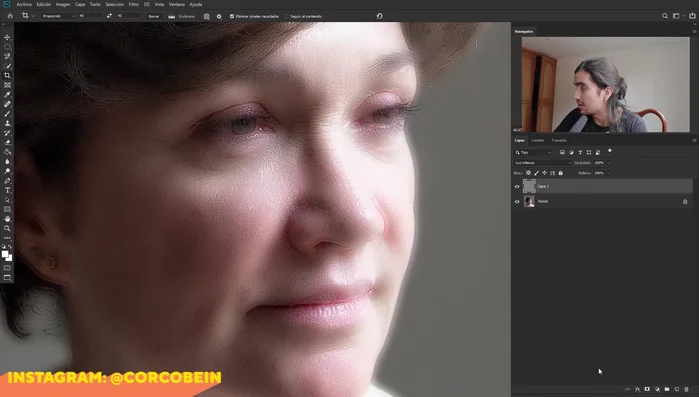Viewport: 699px width, 397px height.
Task: Add a layer mask
Action: (x=647, y=389)
